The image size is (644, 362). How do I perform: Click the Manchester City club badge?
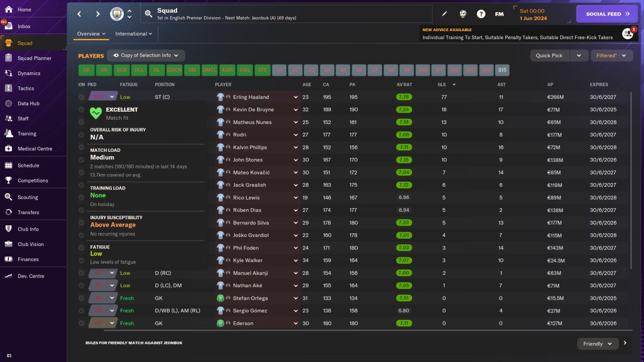coord(117,14)
